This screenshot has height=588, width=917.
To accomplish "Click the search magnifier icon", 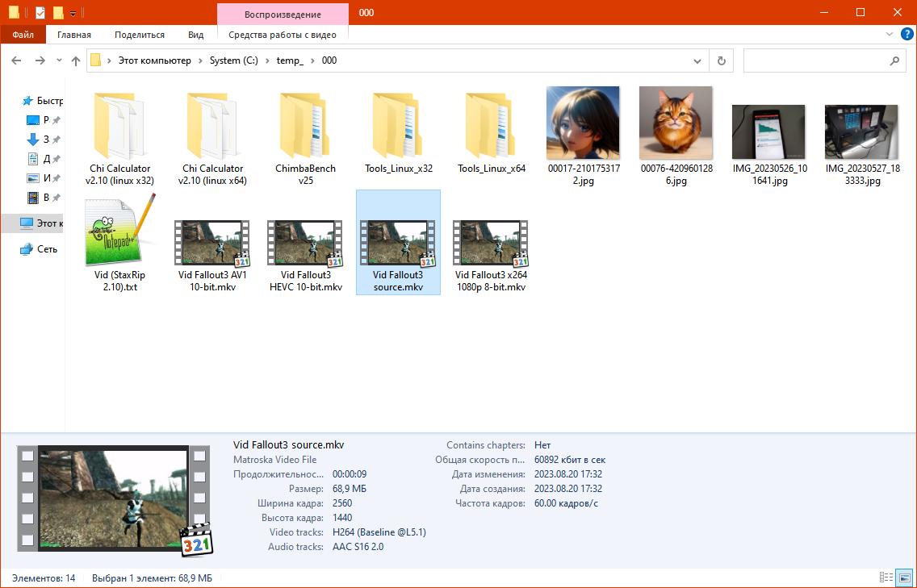I will (x=894, y=60).
